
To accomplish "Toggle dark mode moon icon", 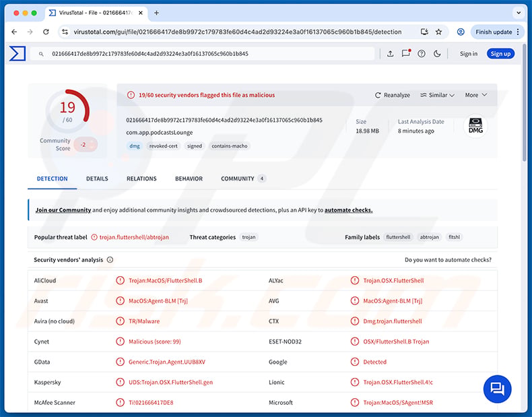I will 437,54.
